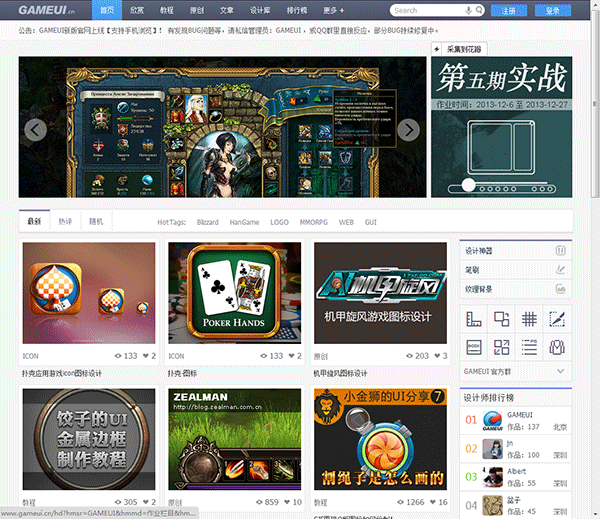Click eye views icon on 扑克应用游戏icon card

tap(118, 356)
